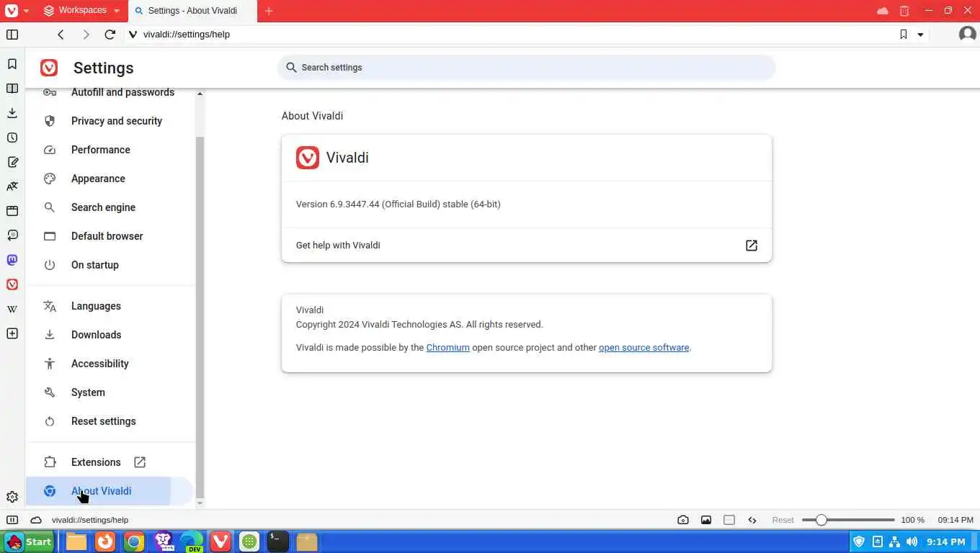This screenshot has width=980, height=553.
Task: Open Get help with Vivaldi
Action: (x=527, y=246)
